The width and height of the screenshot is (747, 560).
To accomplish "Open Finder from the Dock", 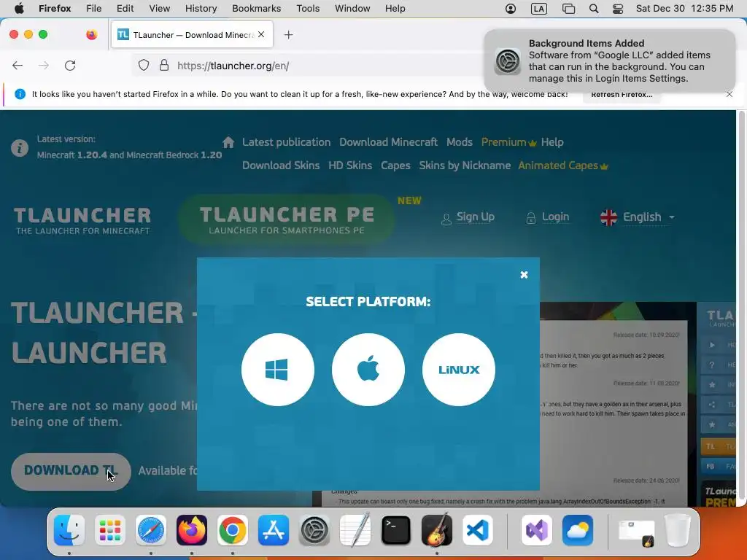I will click(x=69, y=530).
